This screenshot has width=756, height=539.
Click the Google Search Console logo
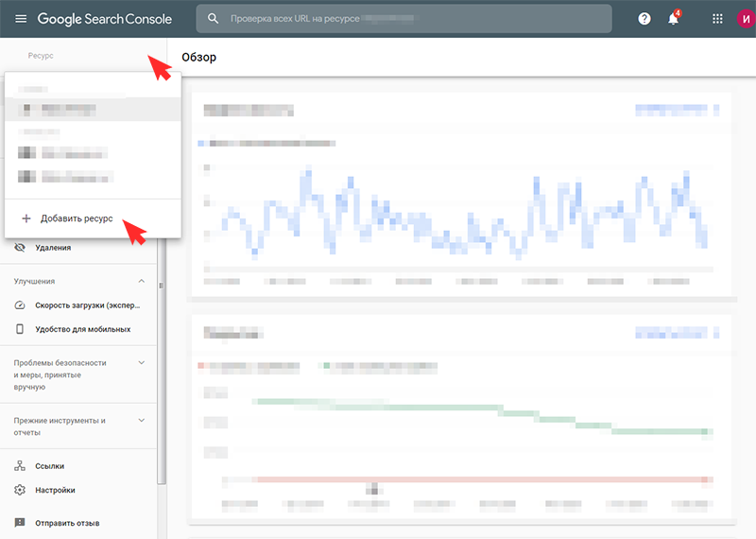coord(105,19)
